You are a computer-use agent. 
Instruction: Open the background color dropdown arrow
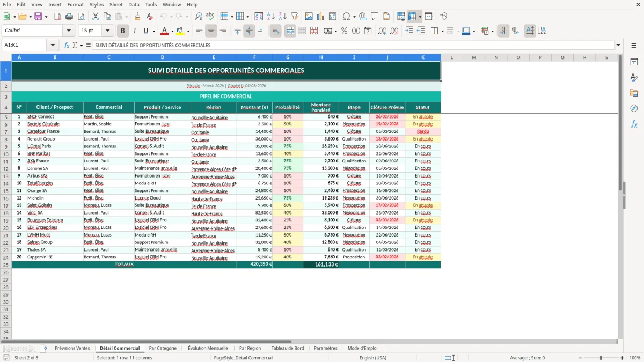click(x=188, y=31)
